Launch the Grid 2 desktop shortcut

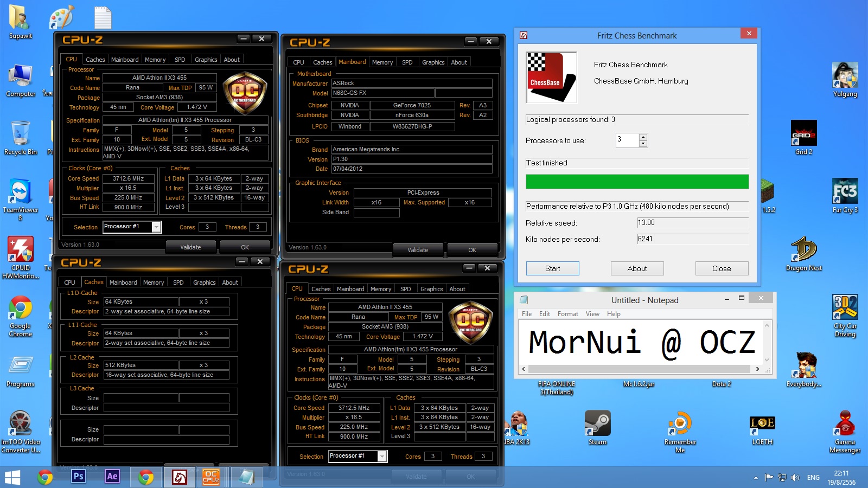(x=803, y=138)
